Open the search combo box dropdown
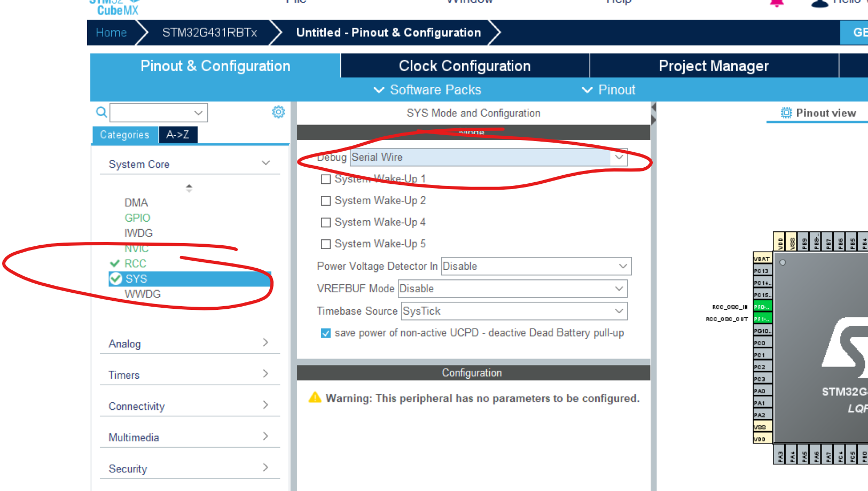This screenshot has height=491, width=868. pos(198,113)
